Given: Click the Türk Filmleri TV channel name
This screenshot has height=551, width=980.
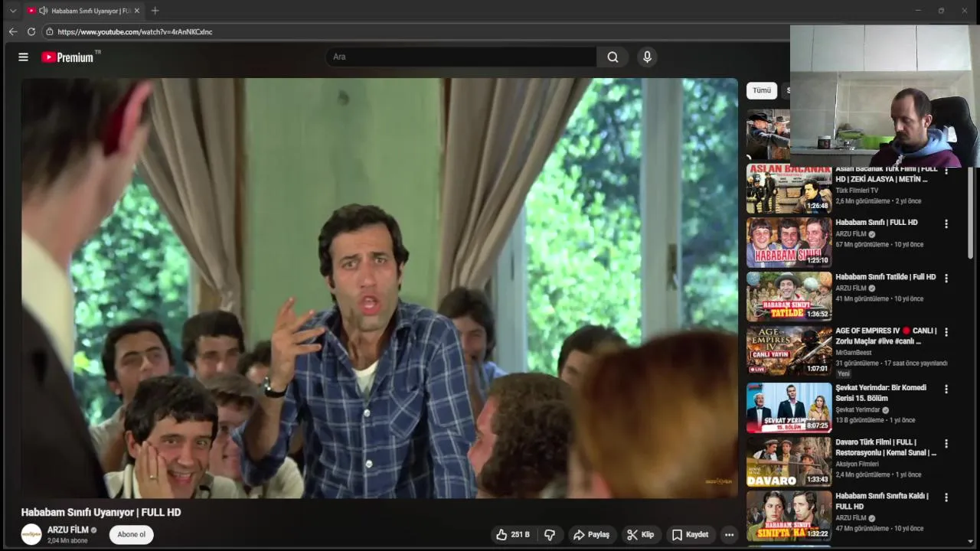Looking at the screenshot, I should (857, 191).
